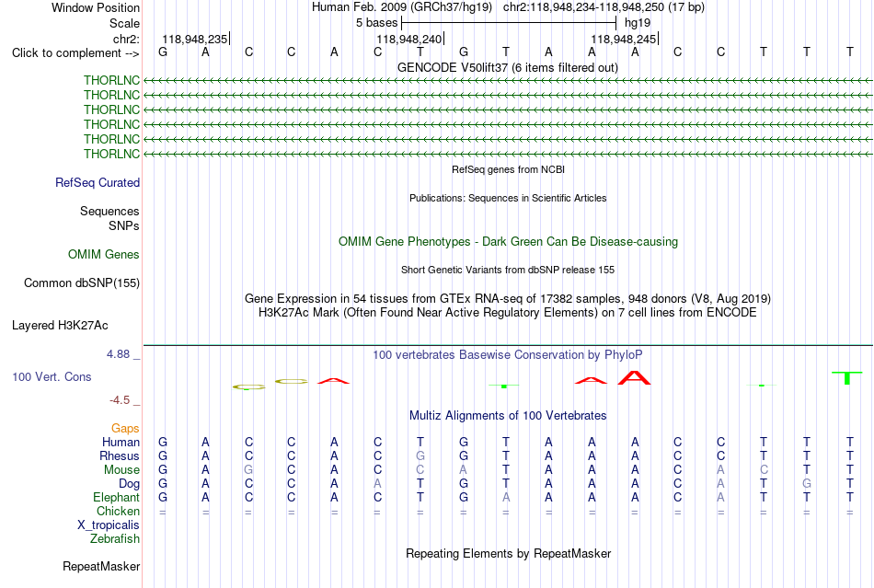
Task: Open '100 vertebrates Basewise Conservation by PhyloP' title
Action: click(x=508, y=354)
